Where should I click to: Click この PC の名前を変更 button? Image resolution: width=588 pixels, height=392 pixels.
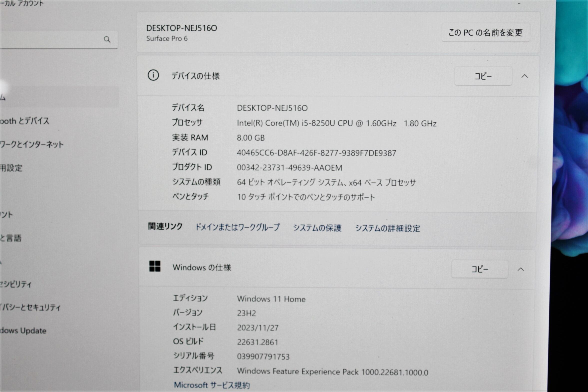click(x=485, y=33)
